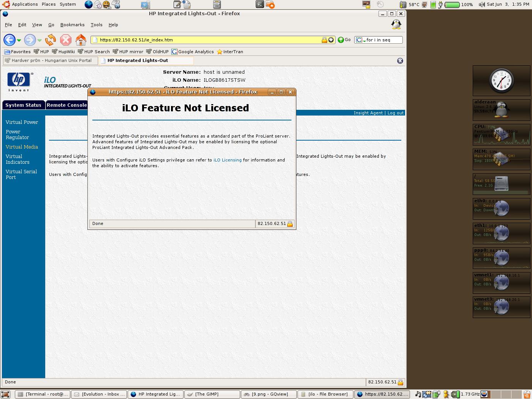
Task: Open the search engine selector dropdown arrow
Action: click(x=364, y=40)
